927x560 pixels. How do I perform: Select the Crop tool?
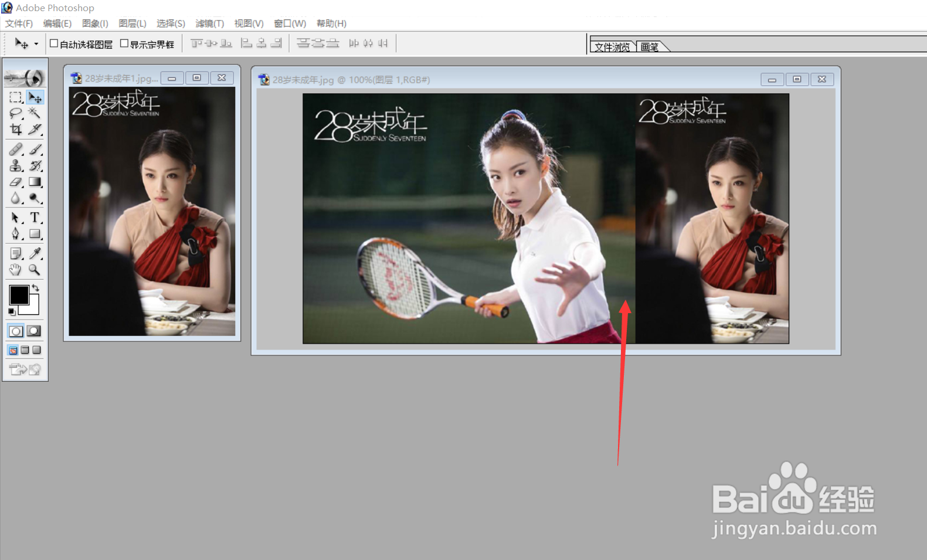(16, 129)
